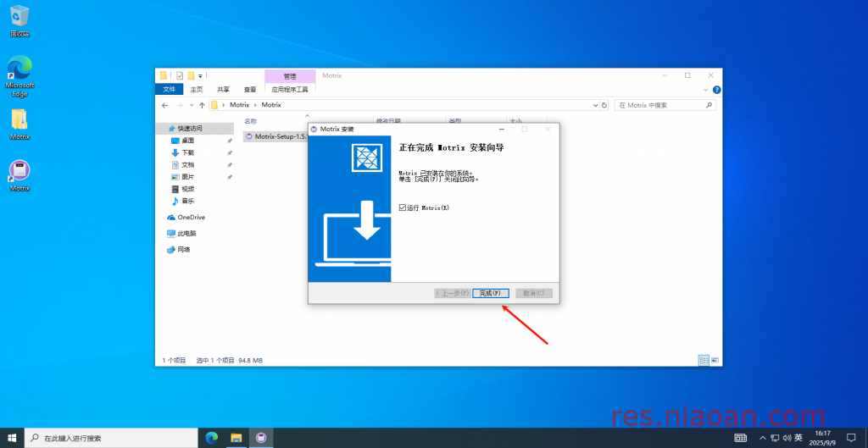Screen dimensions: 868x448
Task: Open 桌面 in the navigation pane
Action: 187,141
